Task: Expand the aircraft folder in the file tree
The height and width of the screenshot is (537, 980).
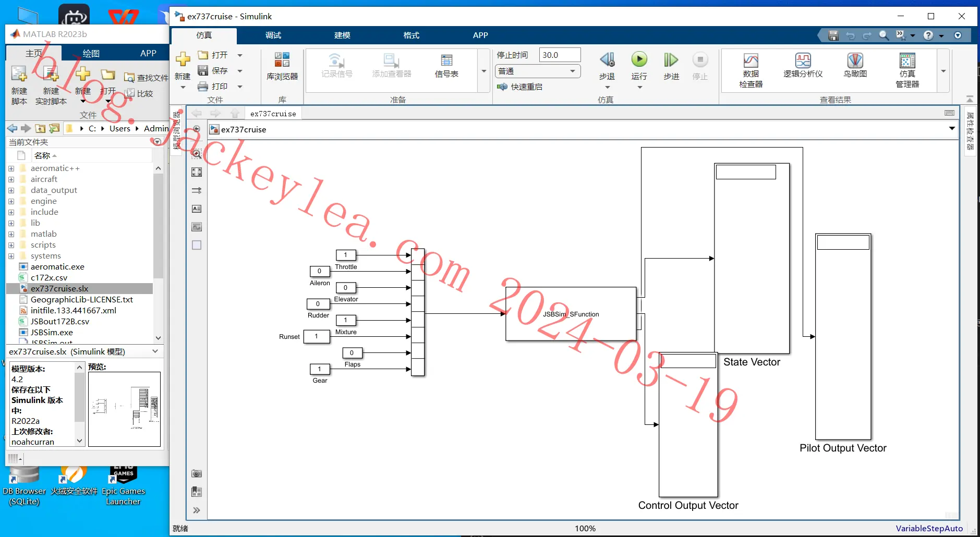Action: pyautogui.click(x=11, y=179)
